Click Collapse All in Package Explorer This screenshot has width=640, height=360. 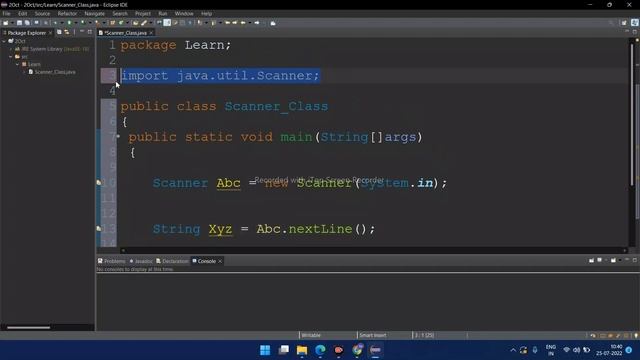(x=59, y=32)
